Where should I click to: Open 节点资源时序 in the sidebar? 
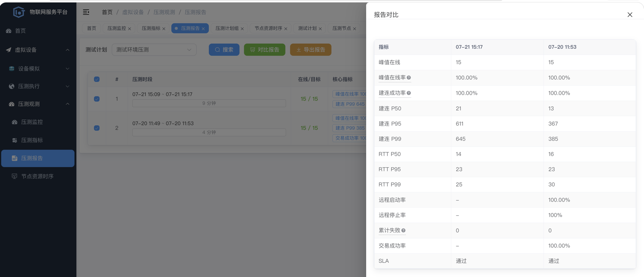(x=38, y=176)
